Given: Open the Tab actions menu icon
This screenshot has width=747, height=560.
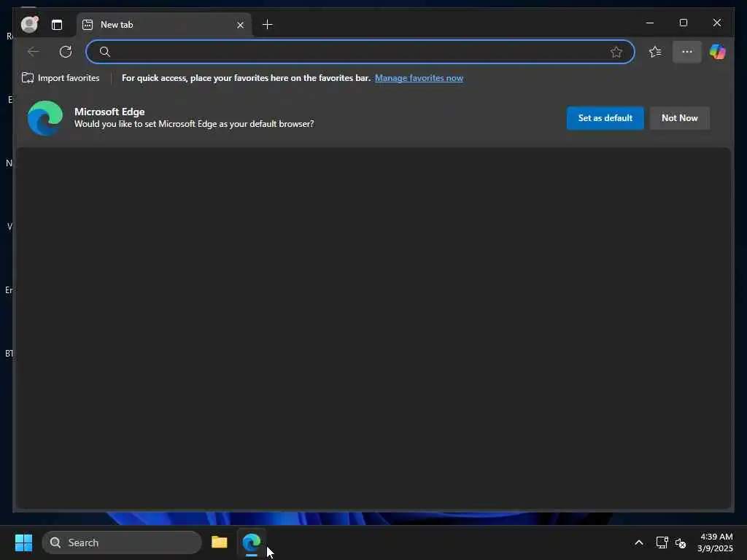Looking at the screenshot, I should click(57, 25).
